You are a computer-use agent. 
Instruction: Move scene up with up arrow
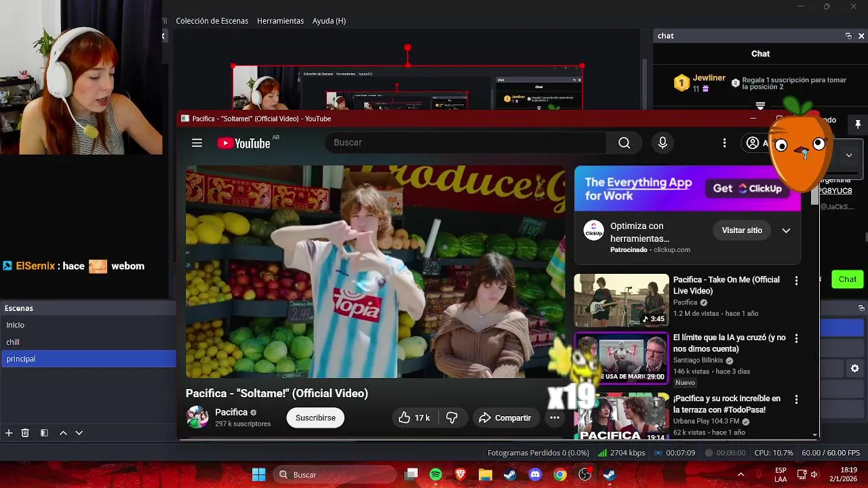coord(63,433)
